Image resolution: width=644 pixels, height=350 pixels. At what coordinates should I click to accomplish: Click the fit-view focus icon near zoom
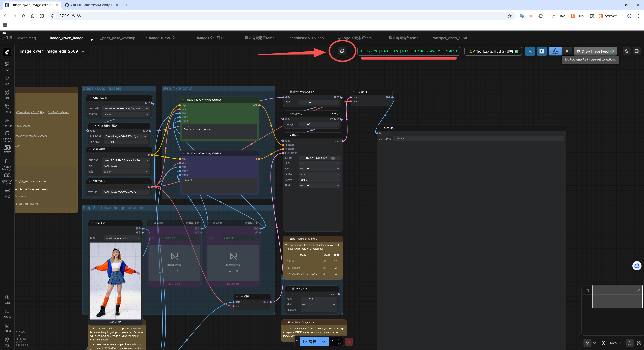603,343
